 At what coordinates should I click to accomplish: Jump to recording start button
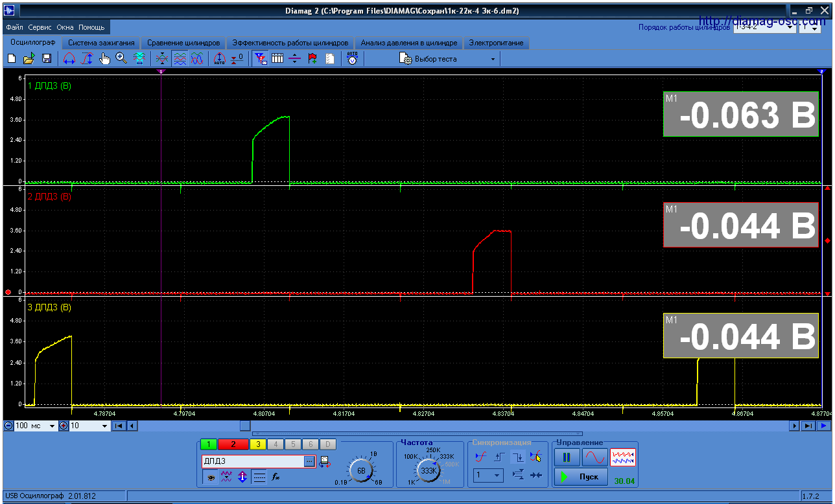[x=119, y=426]
